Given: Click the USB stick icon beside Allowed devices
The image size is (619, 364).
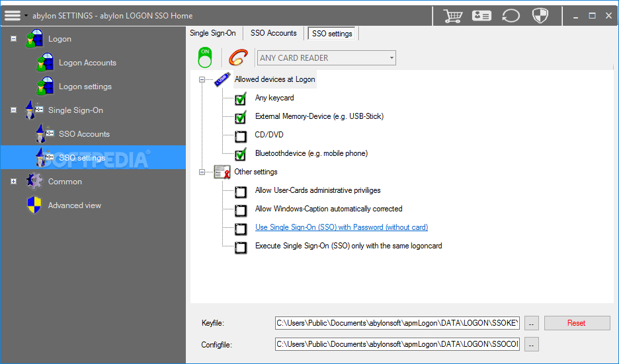Looking at the screenshot, I should [x=222, y=79].
